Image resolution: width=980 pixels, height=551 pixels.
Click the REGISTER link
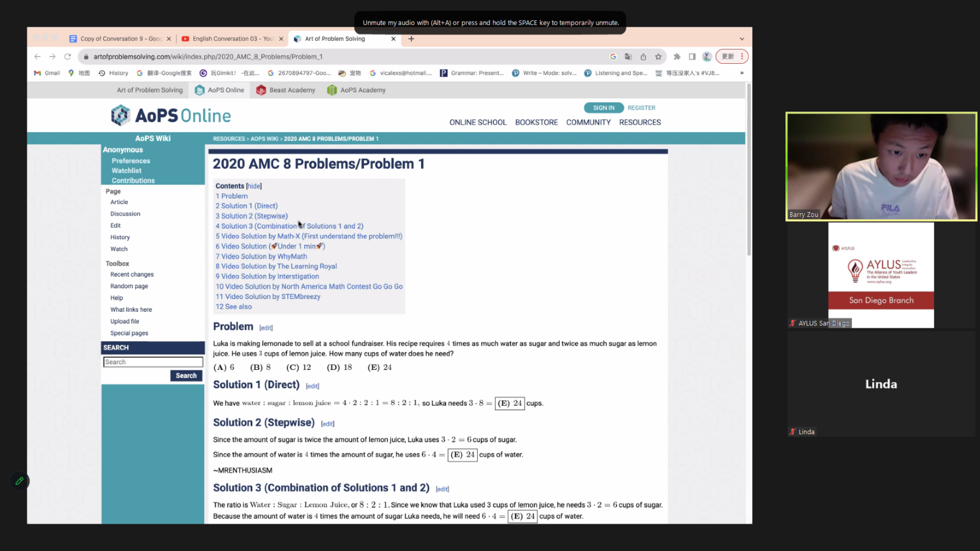[x=641, y=108]
